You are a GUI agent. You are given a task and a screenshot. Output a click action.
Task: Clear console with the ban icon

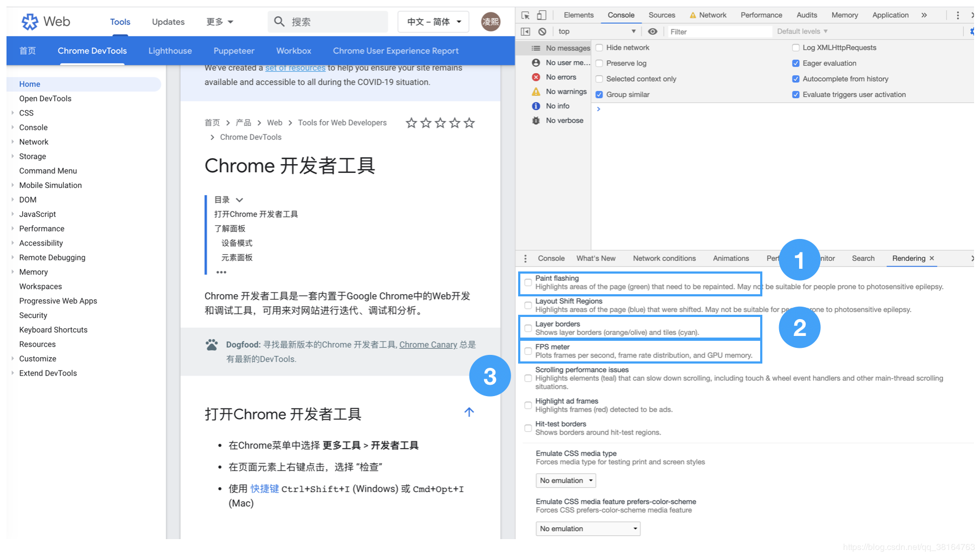pyautogui.click(x=542, y=31)
